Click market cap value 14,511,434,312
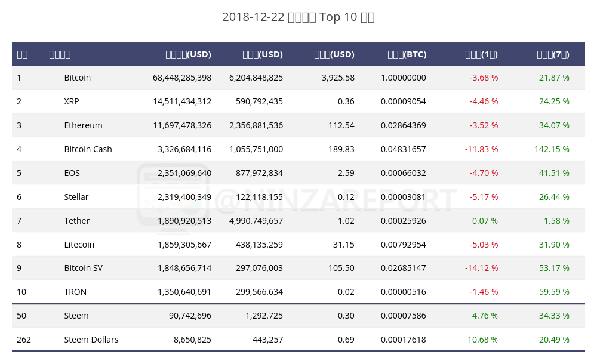The height and width of the screenshot is (364, 597). (182, 101)
